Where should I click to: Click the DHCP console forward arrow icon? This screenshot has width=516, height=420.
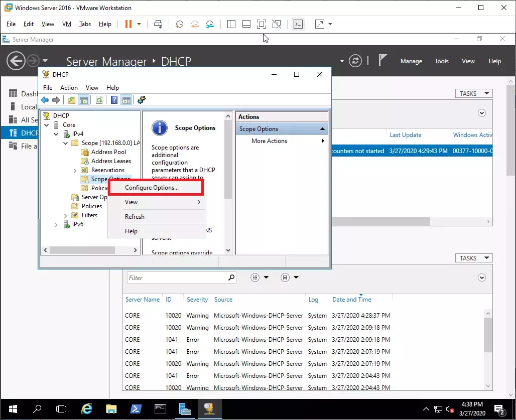(x=56, y=100)
